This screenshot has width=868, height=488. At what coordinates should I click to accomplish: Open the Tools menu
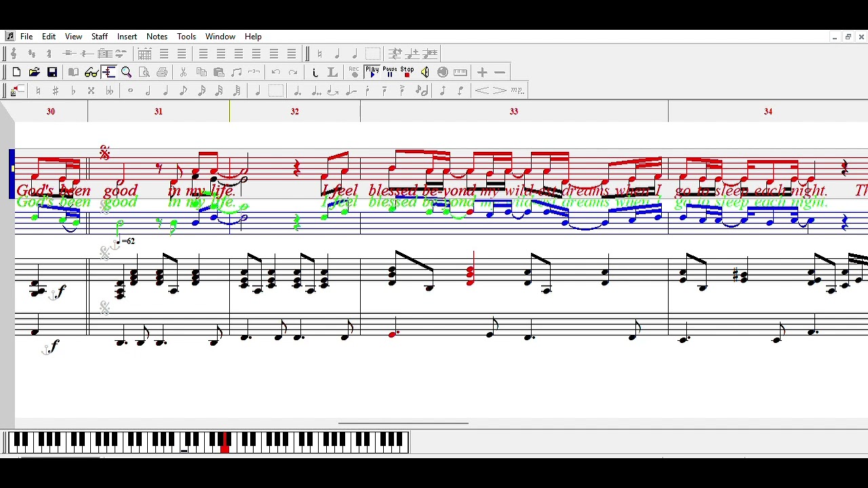[186, 37]
